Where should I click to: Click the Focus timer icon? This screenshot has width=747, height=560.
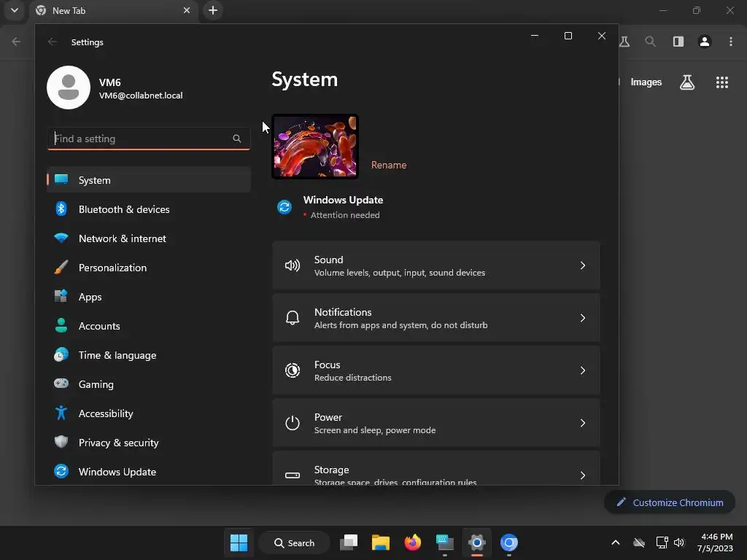(x=292, y=370)
